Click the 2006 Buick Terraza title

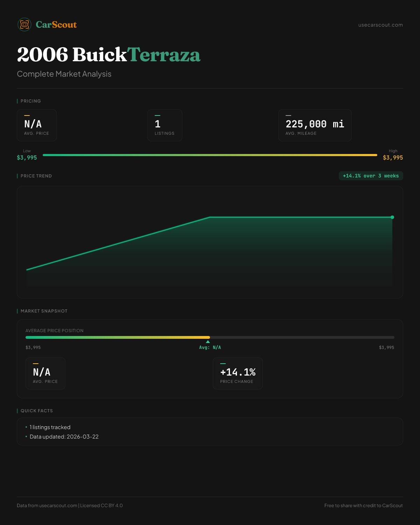coord(108,55)
